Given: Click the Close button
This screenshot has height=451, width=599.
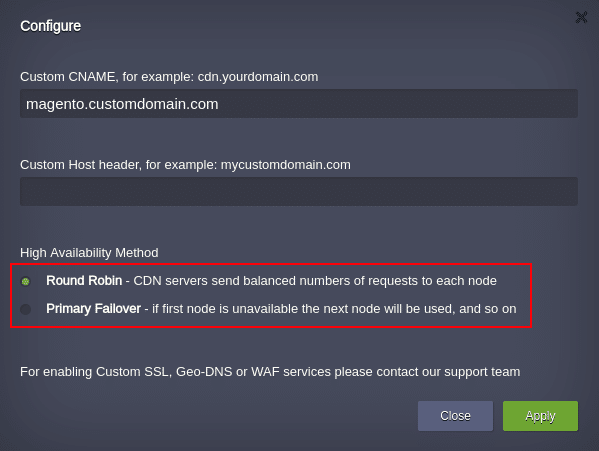Looking at the screenshot, I should coord(455,416).
